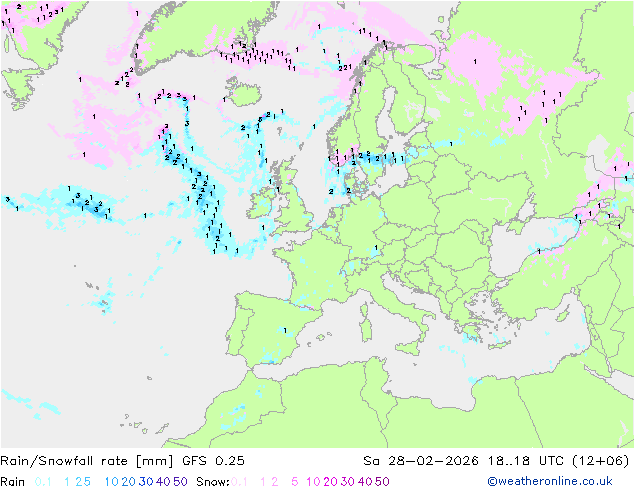Pick Snow legend value 10
Screen dimensions: 634x490
click(x=313, y=482)
